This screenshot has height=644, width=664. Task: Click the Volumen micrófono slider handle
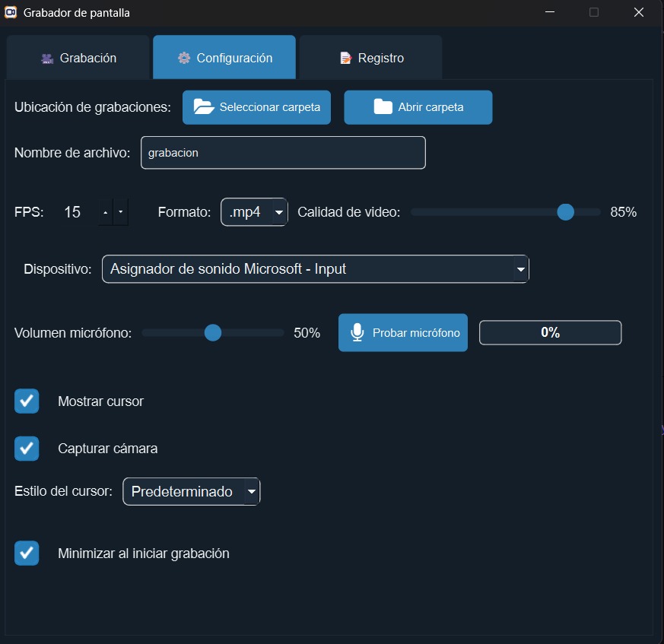tap(213, 333)
